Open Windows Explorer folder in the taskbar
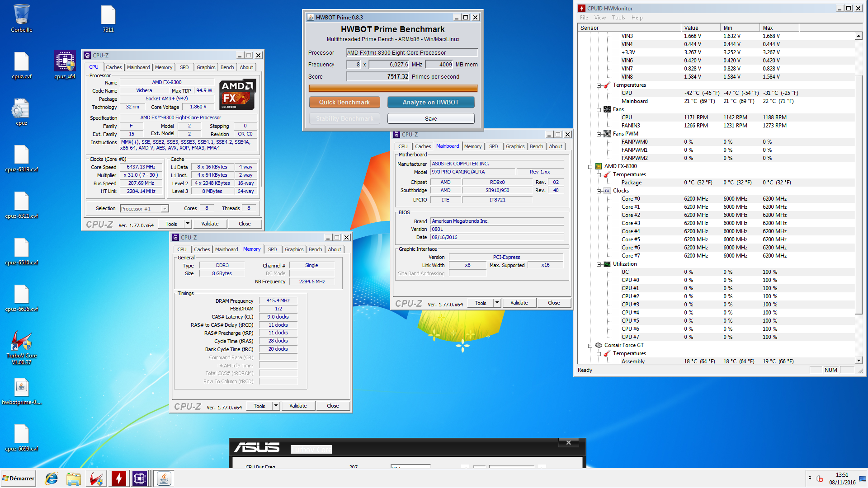 [73, 479]
